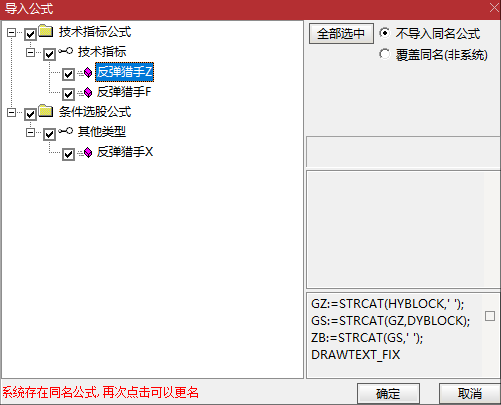Click the 确定 button
501x405 pixels.
pyautogui.click(x=388, y=394)
